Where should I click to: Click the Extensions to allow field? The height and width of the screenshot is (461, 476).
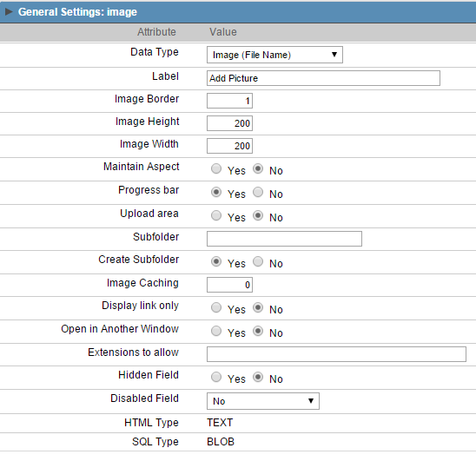[336, 354]
